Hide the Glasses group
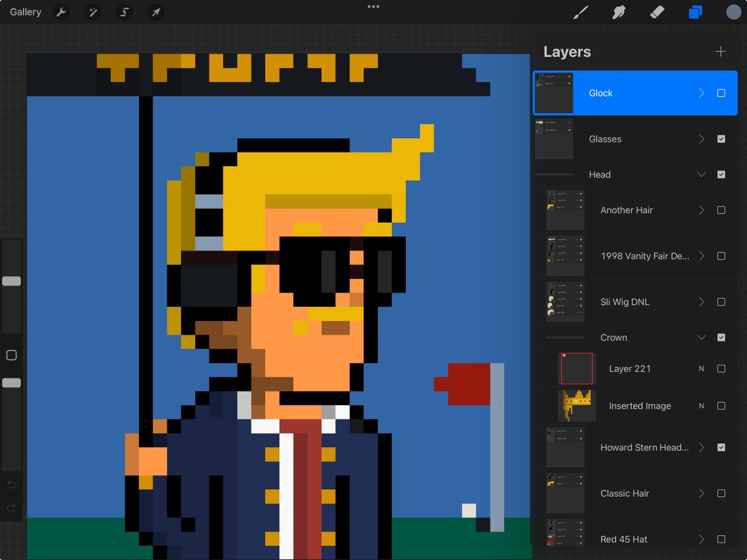The height and width of the screenshot is (560, 747). 721,139
